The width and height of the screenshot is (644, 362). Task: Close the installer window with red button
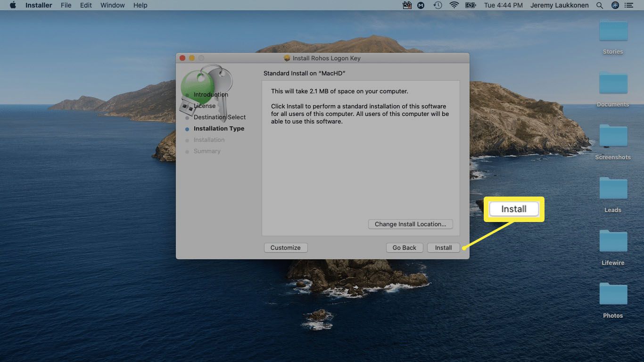(182, 58)
